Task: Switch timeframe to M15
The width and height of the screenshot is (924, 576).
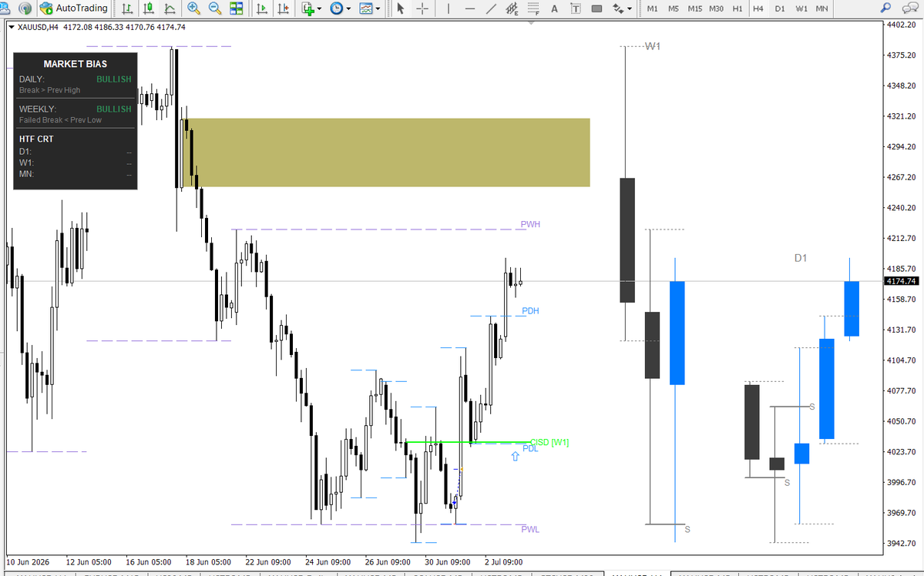Action: click(695, 8)
